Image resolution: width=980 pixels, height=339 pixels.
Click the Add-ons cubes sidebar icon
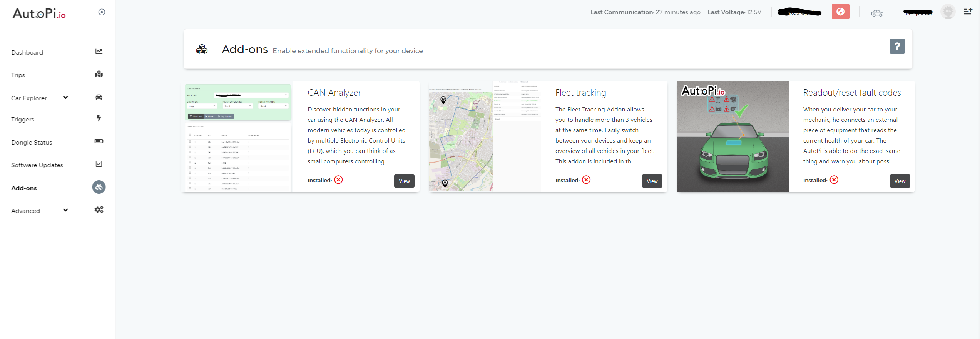point(99,187)
